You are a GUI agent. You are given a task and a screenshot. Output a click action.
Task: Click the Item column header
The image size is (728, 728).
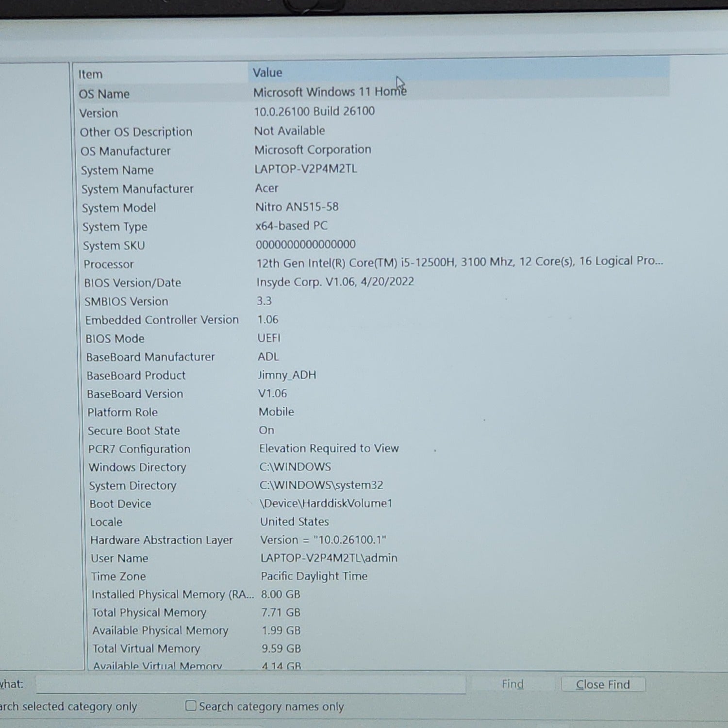[x=91, y=74]
